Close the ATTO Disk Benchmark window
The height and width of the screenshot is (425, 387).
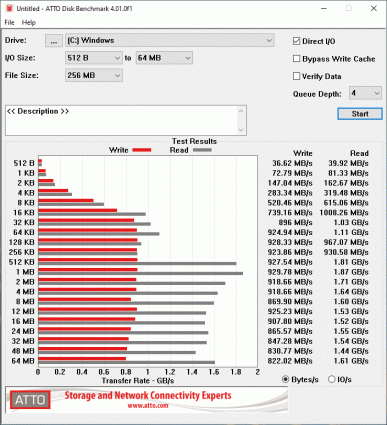point(374,8)
